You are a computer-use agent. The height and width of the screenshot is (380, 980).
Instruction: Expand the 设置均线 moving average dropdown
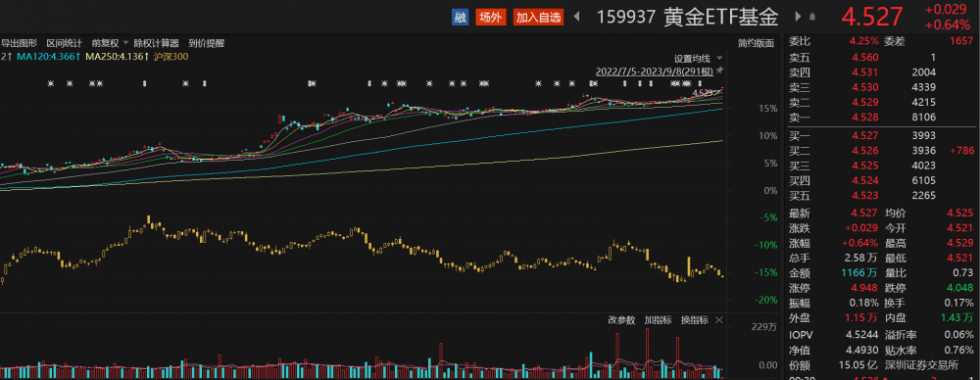[719, 58]
